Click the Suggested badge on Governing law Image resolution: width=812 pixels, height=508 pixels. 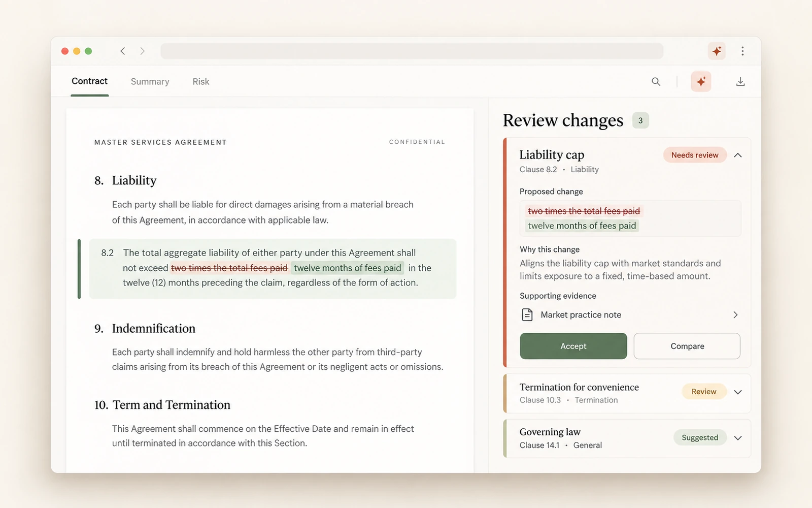pyautogui.click(x=700, y=437)
